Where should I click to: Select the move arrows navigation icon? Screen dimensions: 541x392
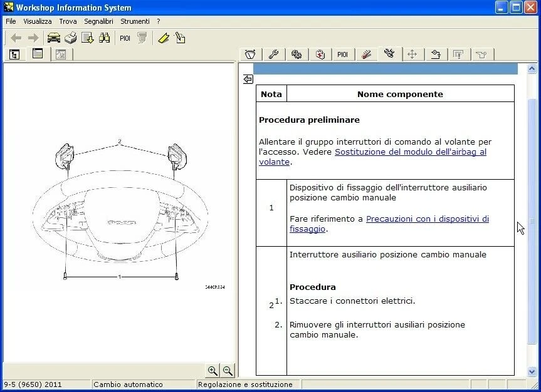click(x=412, y=54)
